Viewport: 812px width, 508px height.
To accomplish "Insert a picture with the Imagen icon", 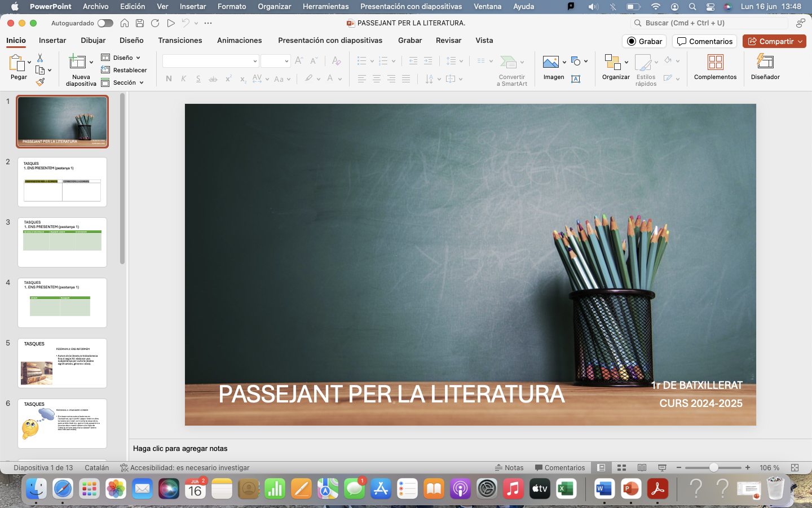I will point(550,62).
